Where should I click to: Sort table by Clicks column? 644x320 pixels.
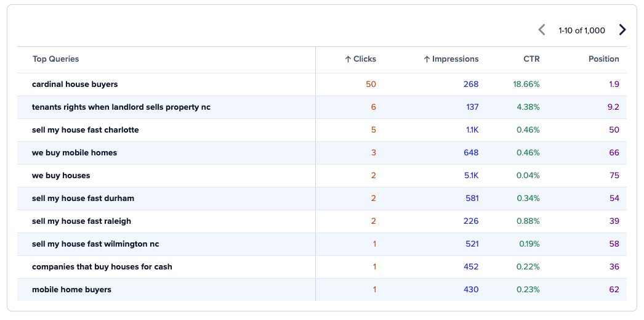coord(360,59)
